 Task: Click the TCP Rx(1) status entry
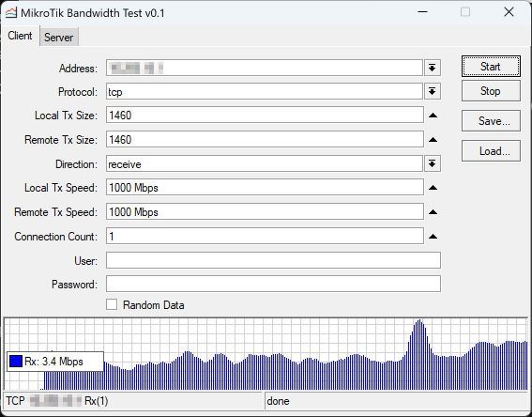[57, 401]
